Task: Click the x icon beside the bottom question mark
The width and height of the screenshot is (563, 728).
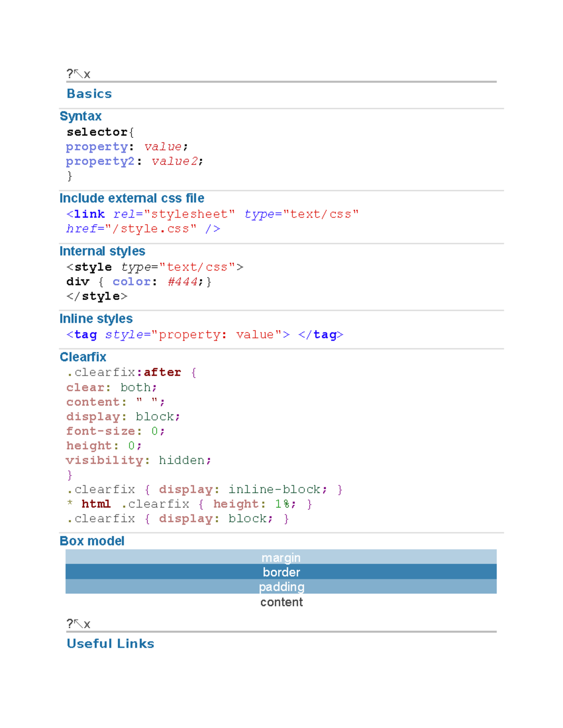Action: (x=87, y=624)
